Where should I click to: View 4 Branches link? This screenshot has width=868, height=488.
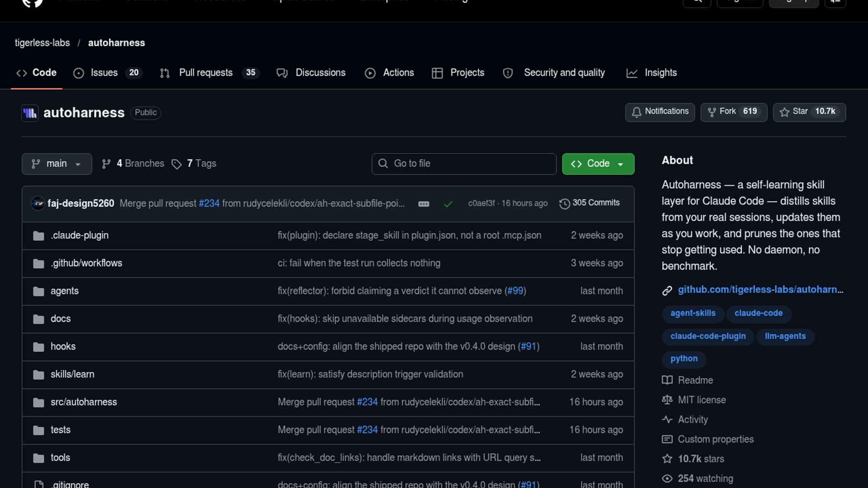[x=133, y=164]
